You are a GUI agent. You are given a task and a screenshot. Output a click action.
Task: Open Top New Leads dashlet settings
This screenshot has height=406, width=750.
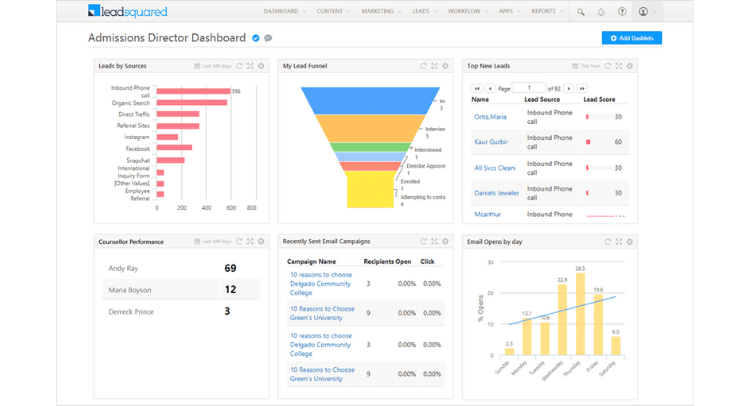pos(629,66)
